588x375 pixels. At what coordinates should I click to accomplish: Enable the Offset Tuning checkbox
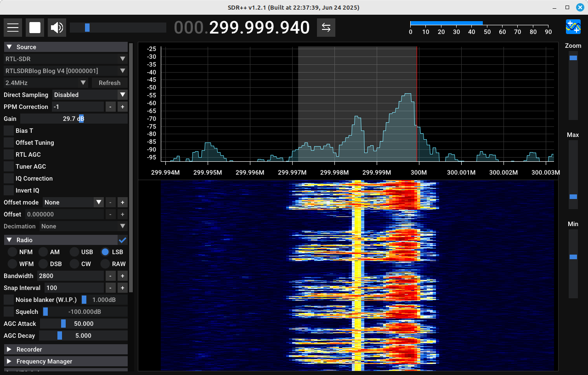pyautogui.click(x=9, y=142)
